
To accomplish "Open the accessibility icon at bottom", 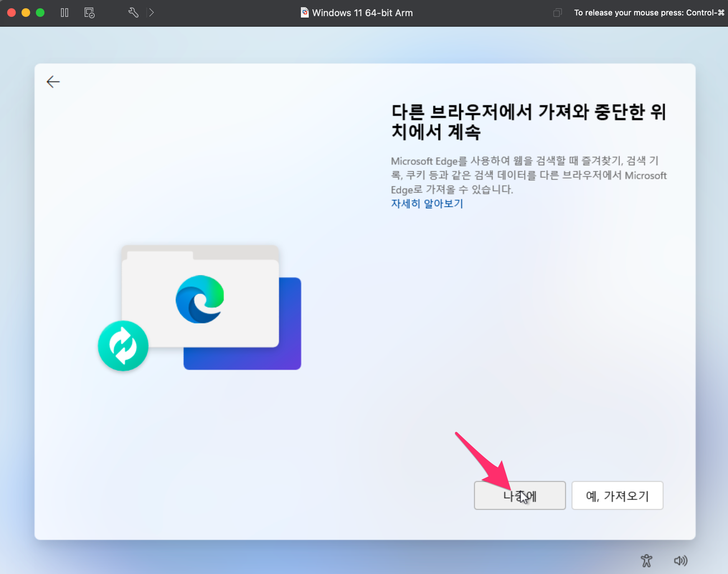I will [646, 560].
